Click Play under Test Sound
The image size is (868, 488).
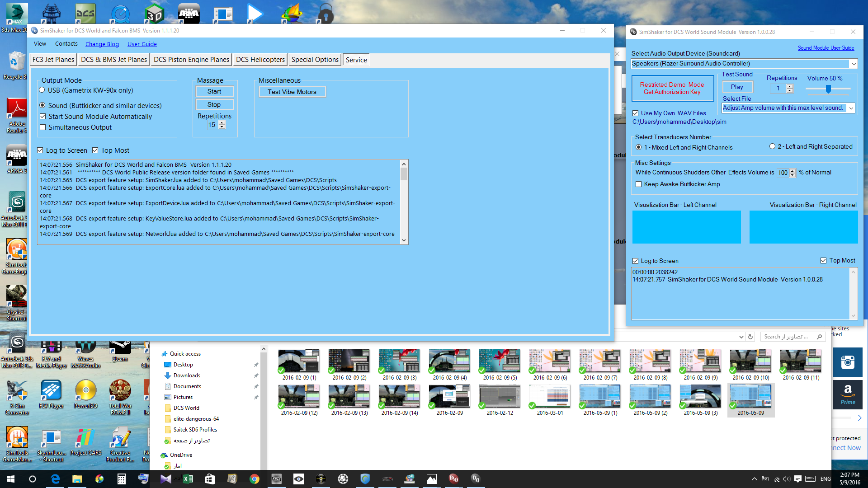pos(737,87)
